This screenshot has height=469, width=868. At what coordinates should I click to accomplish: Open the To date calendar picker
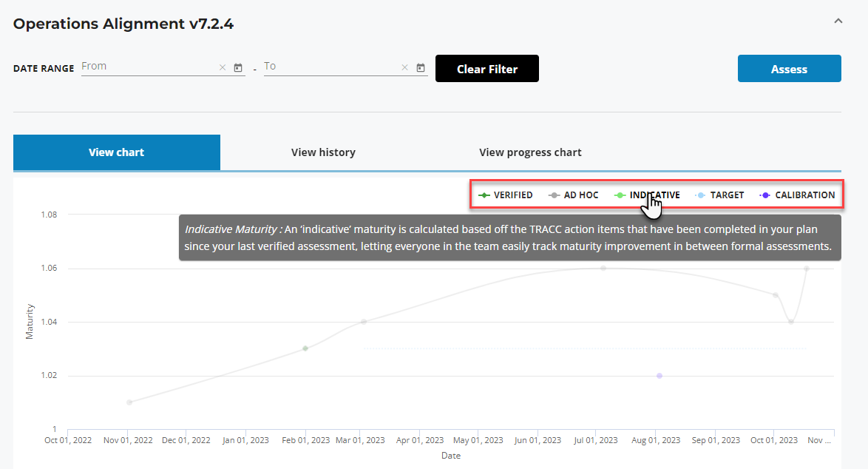click(x=421, y=67)
